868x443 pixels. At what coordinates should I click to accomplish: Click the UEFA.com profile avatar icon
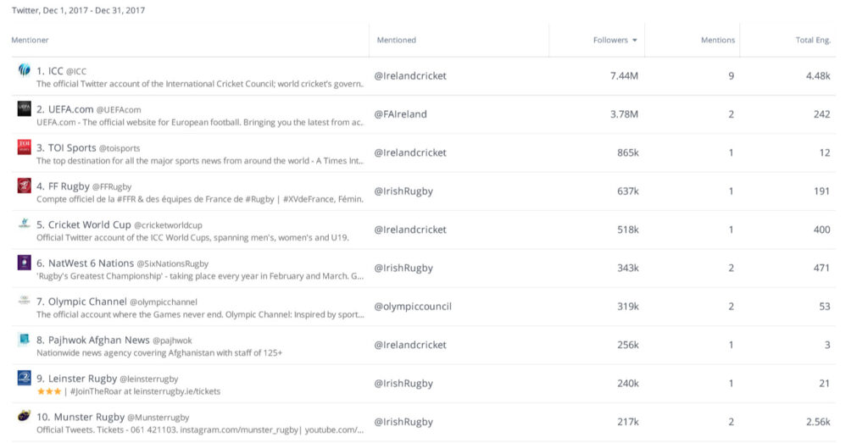pyautogui.click(x=24, y=108)
